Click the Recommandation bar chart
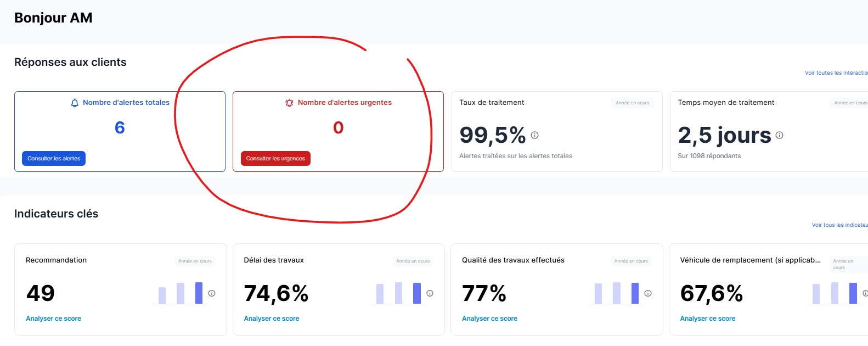This screenshot has height=346, width=868. click(180, 293)
